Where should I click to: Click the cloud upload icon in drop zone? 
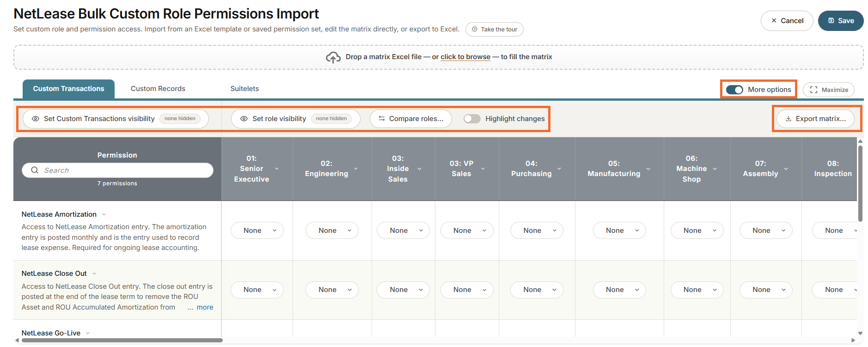pos(333,57)
